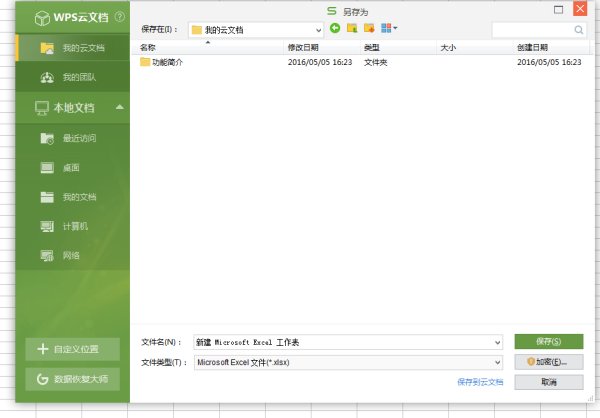Screen dimensions: 600x418
Task: Click the dialog resize grip corner
Action: pyautogui.click(x=589, y=398)
